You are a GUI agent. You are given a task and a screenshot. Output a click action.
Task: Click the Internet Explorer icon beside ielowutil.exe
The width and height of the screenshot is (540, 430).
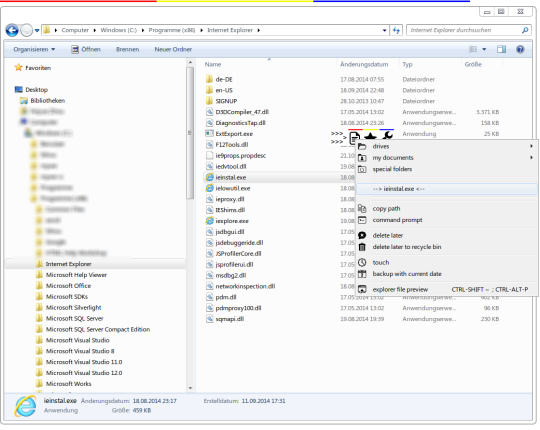pos(209,188)
